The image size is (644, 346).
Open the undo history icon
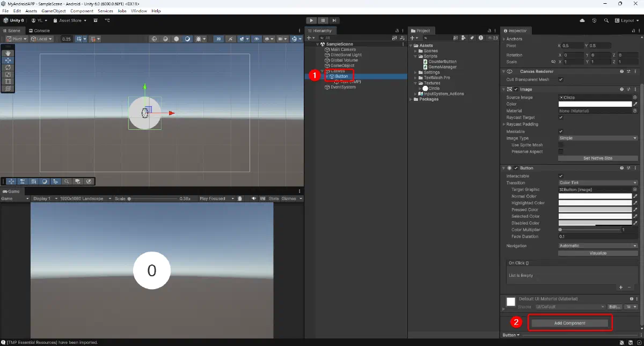594,20
